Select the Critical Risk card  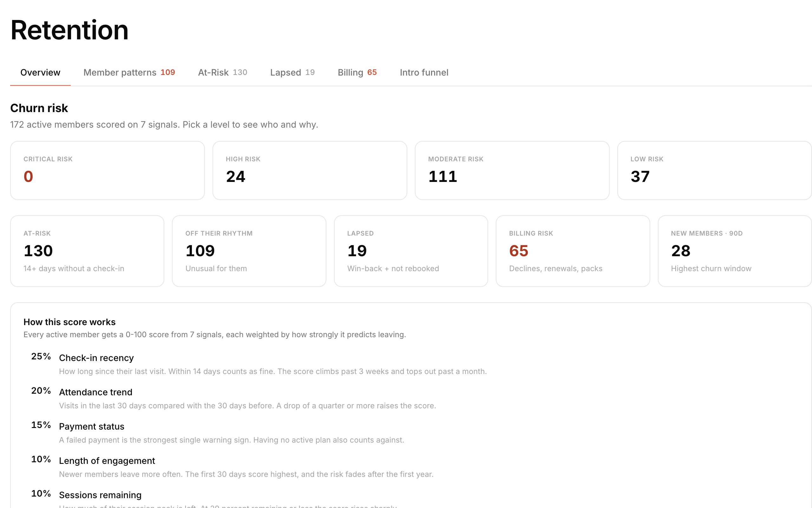click(108, 170)
